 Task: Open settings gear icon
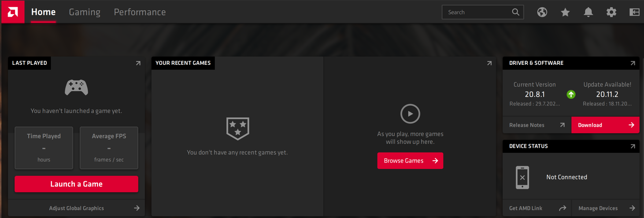point(611,12)
